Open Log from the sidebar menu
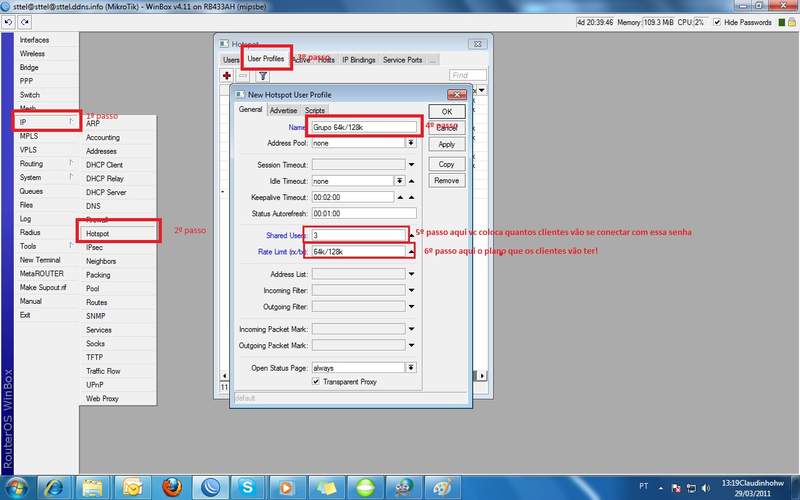The width and height of the screenshot is (800, 500). pos(47,219)
